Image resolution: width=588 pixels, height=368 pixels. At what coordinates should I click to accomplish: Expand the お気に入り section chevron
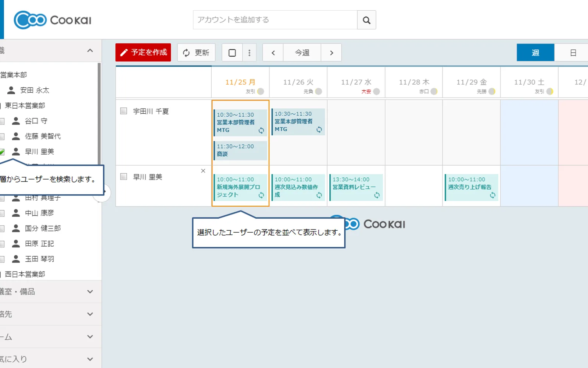(90, 359)
